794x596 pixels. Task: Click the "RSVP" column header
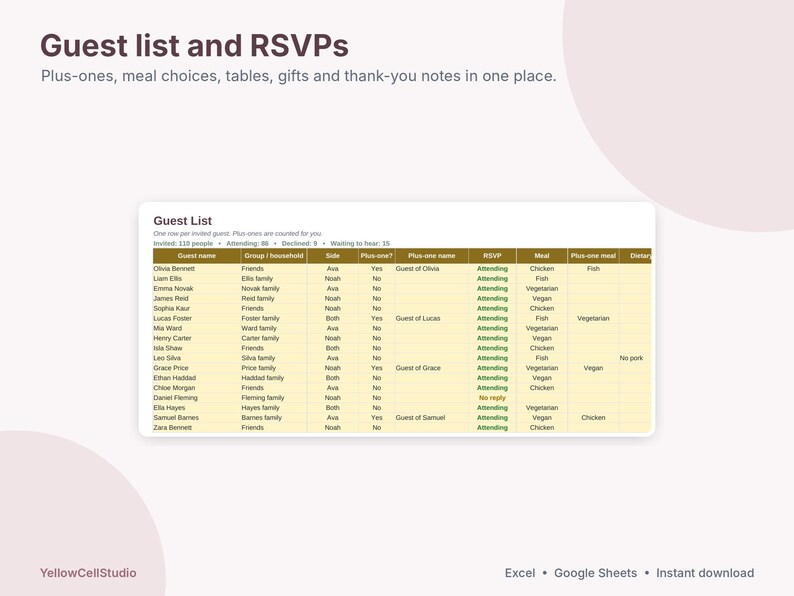coord(492,256)
